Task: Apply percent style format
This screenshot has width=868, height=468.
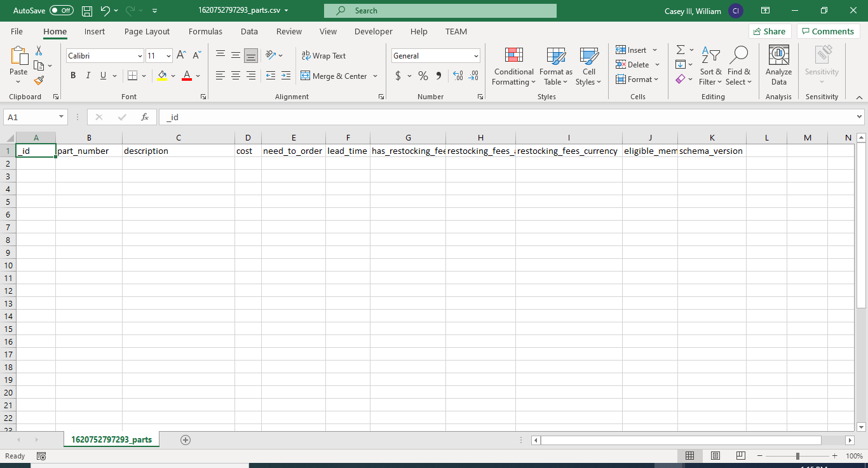Action: 423,76
